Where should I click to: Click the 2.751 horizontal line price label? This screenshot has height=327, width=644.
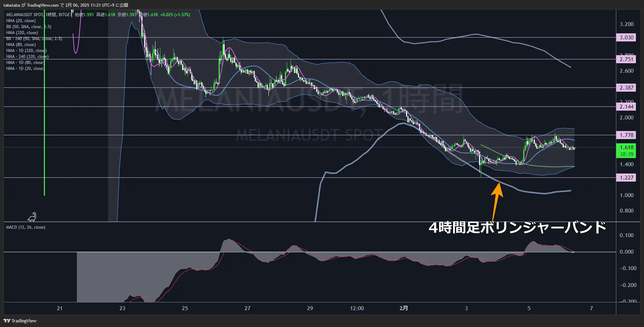tap(626, 59)
